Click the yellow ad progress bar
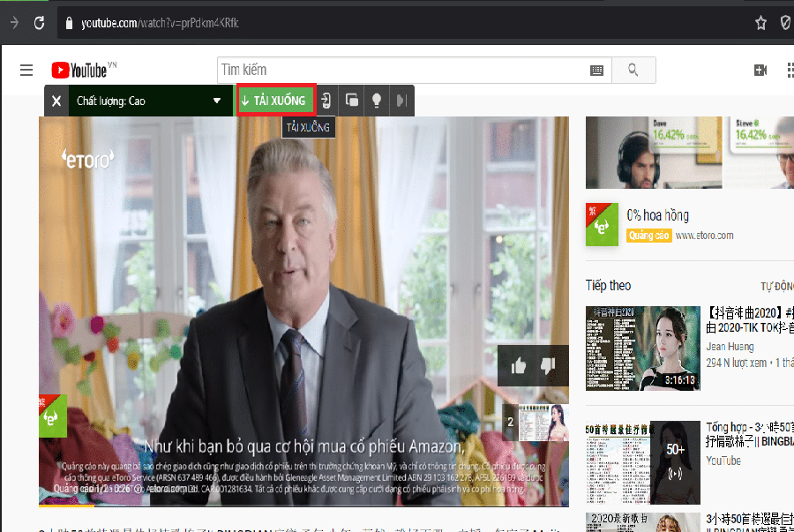Image resolution: width=794 pixels, height=532 pixels. (x=66, y=506)
